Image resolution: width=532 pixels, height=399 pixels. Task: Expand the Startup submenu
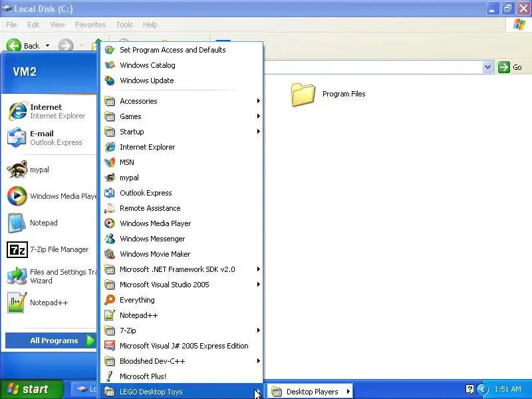coord(182,131)
